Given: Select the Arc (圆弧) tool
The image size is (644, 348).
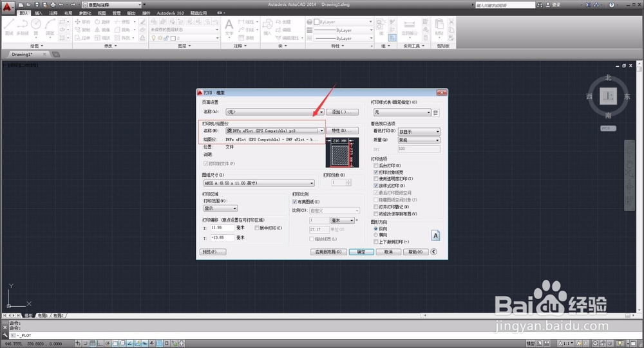Looking at the screenshot, I should [x=50, y=26].
